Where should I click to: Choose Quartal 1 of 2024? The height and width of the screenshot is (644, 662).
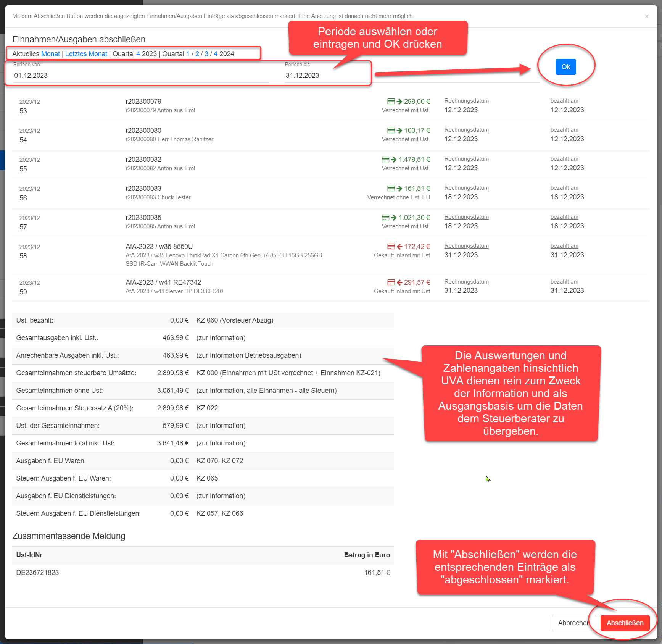click(188, 54)
